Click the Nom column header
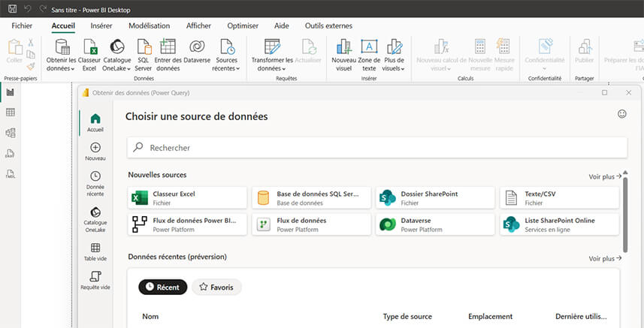 150,317
